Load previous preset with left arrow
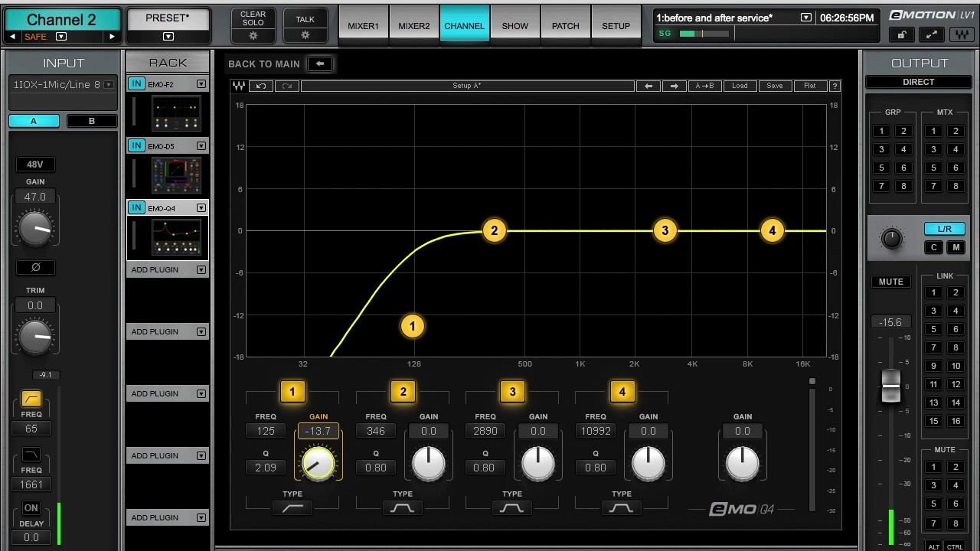Viewport: 980px width, 551px height. point(648,86)
